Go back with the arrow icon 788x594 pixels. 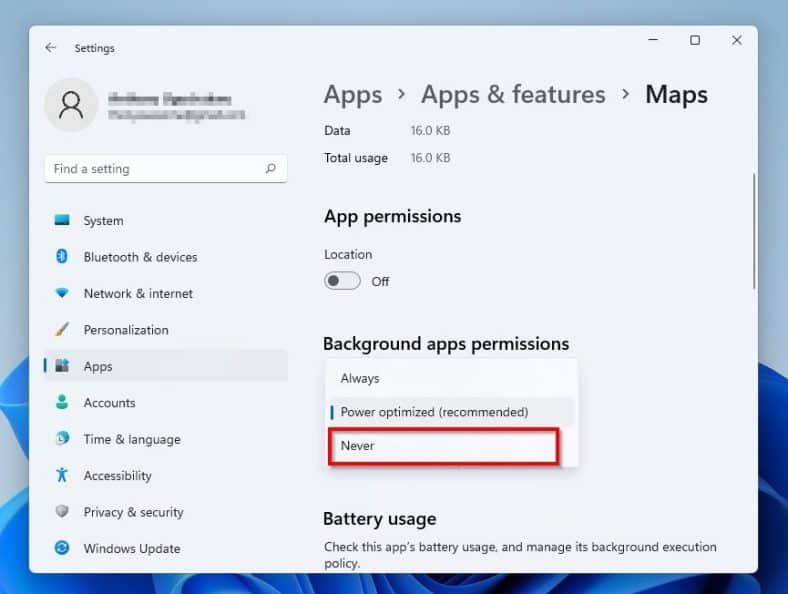pos(50,48)
